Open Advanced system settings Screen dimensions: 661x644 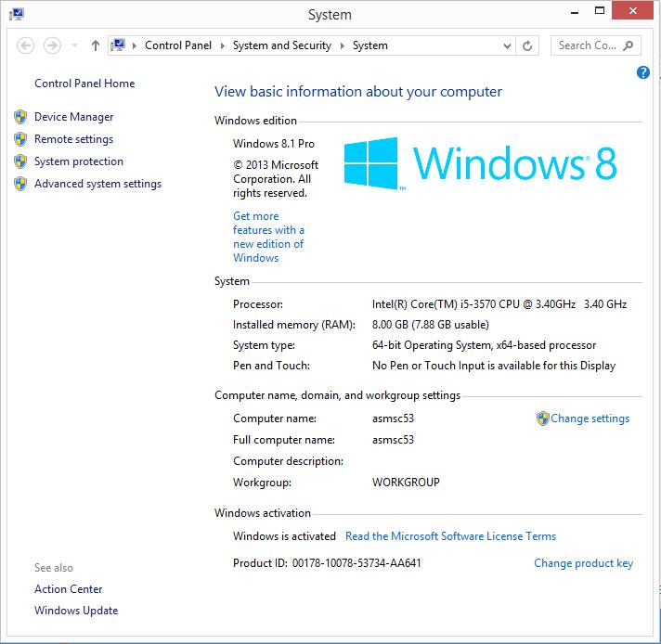pyautogui.click(x=97, y=184)
